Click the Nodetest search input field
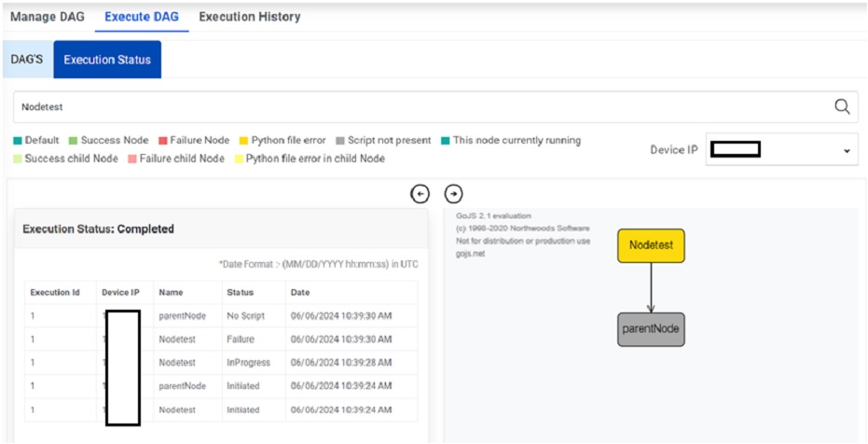 [420, 107]
